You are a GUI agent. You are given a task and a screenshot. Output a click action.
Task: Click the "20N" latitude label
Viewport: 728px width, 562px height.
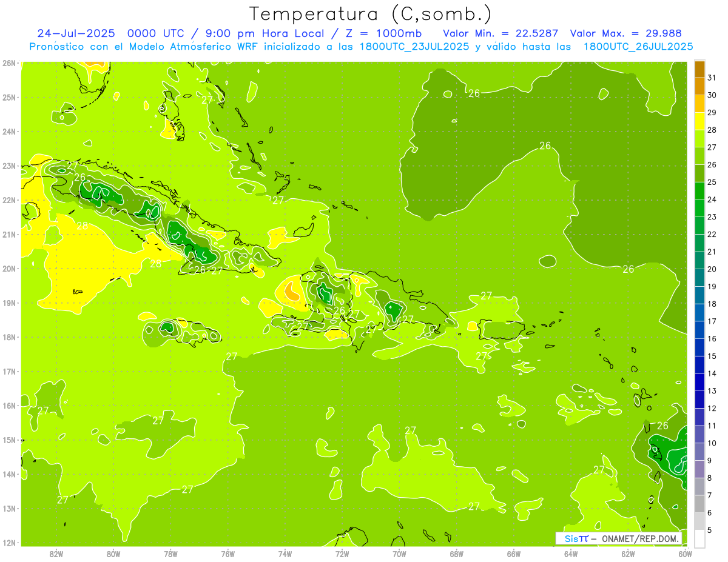pyautogui.click(x=9, y=269)
